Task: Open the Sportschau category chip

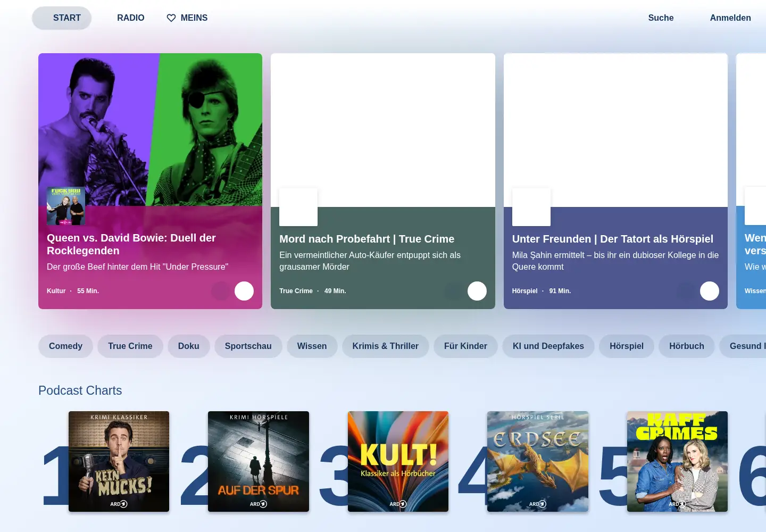Action: 248,346
